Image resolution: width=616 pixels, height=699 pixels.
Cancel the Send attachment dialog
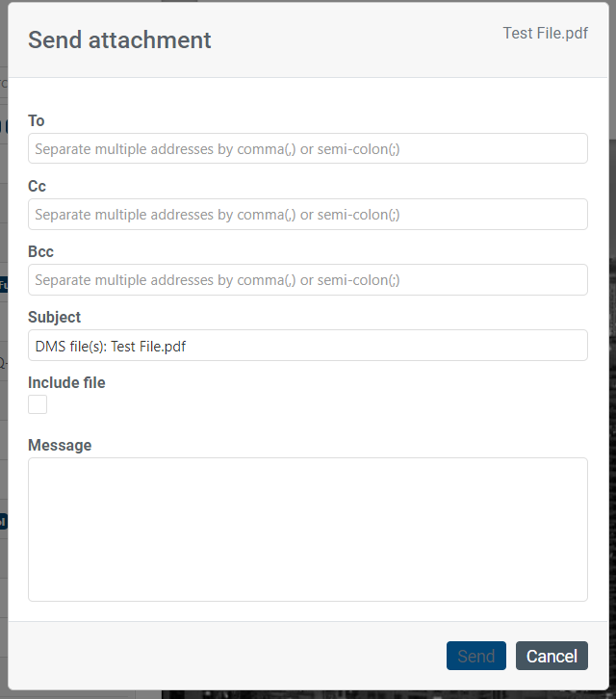pos(552,656)
